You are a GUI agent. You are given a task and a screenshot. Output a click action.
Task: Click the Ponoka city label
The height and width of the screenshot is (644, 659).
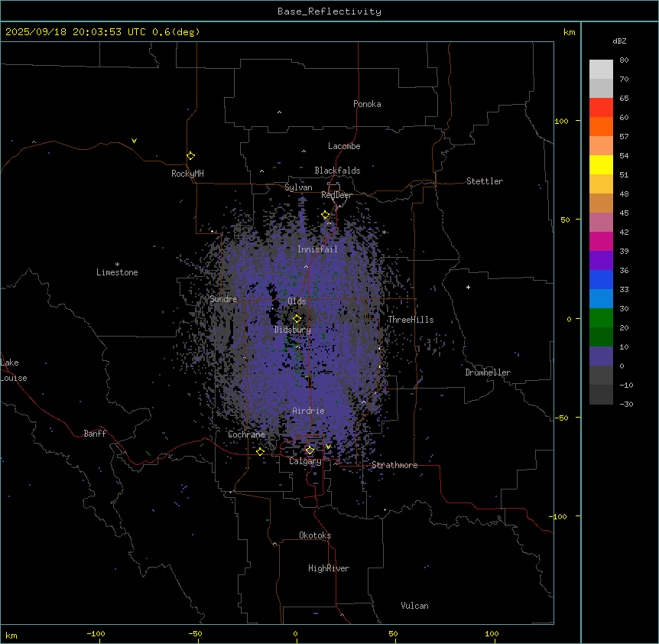click(367, 104)
